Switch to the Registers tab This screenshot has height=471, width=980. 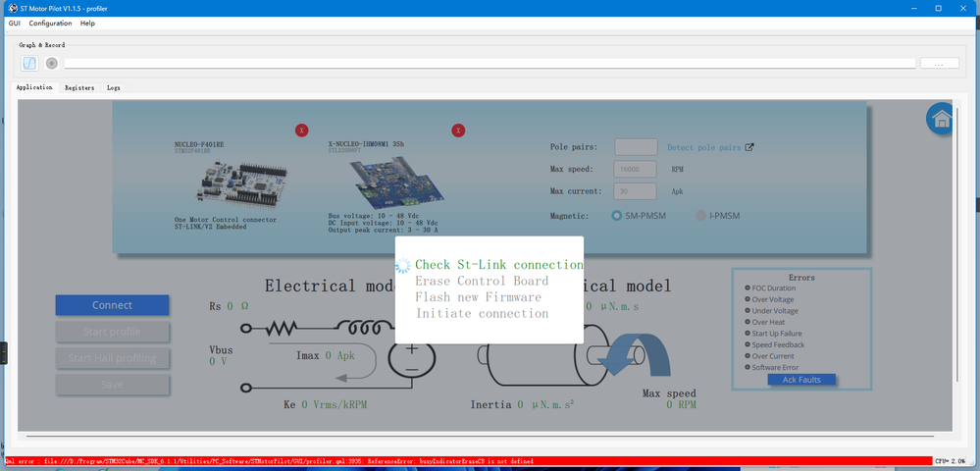coord(79,88)
